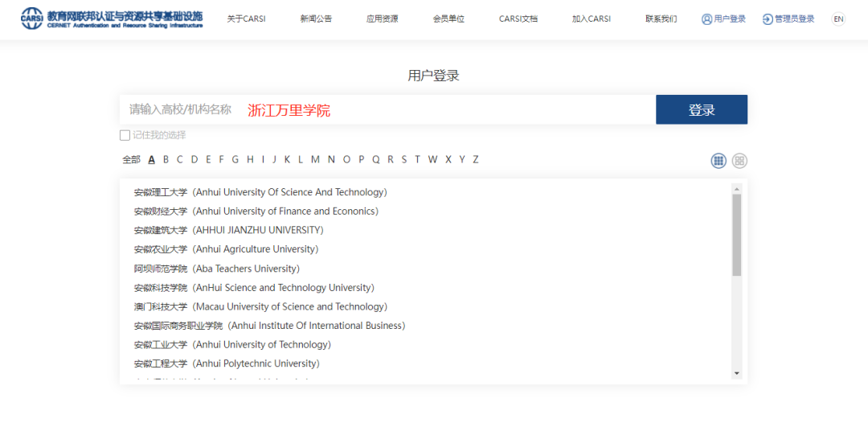Filter institutions by letter S

(x=404, y=159)
